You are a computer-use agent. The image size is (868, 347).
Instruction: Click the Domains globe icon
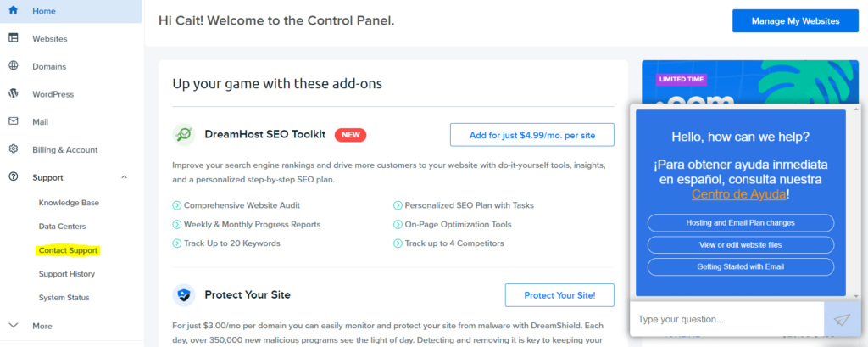click(14, 66)
